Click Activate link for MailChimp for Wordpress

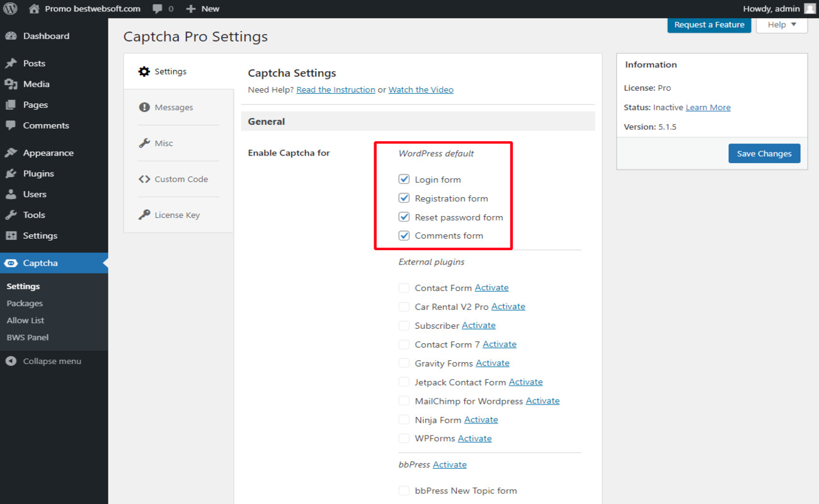coord(542,401)
